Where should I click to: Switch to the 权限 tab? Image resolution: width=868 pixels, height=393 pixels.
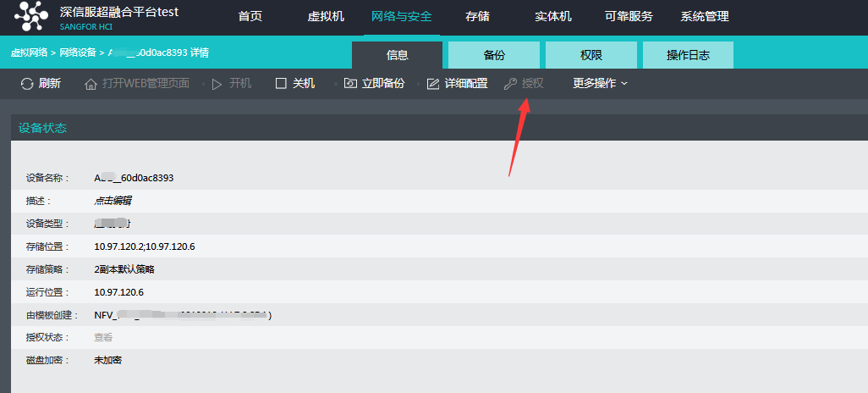pyautogui.click(x=591, y=56)
